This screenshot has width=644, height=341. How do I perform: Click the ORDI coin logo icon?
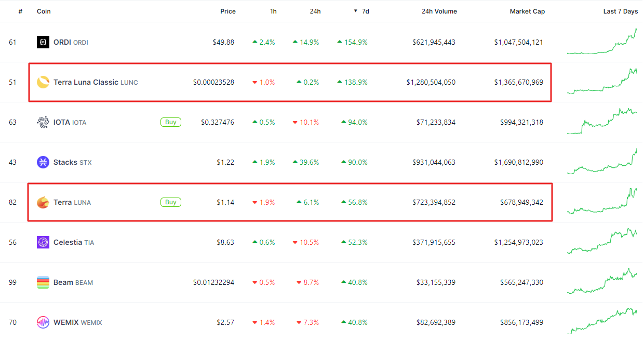point(43,42)
